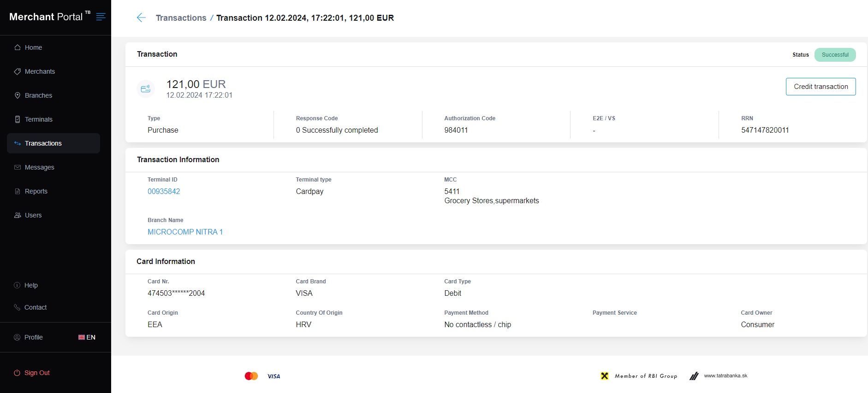
Task: Click the Branches location pin icon
Action: click(x=18, y=95)
